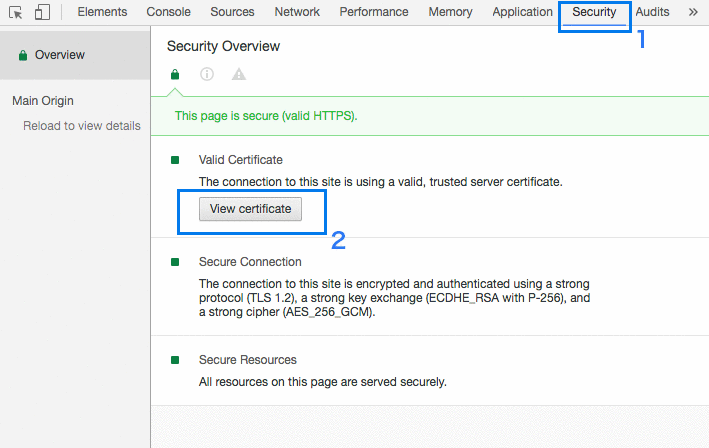This screenshot has height=448, width=709.
Task: Select Overview in the sidebar
Action: pos(60,56)
